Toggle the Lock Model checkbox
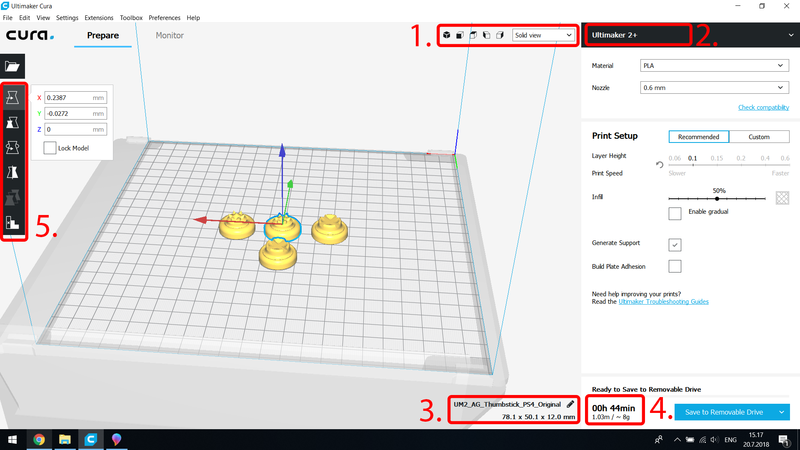800x450 pixels. tap(49, 148)
